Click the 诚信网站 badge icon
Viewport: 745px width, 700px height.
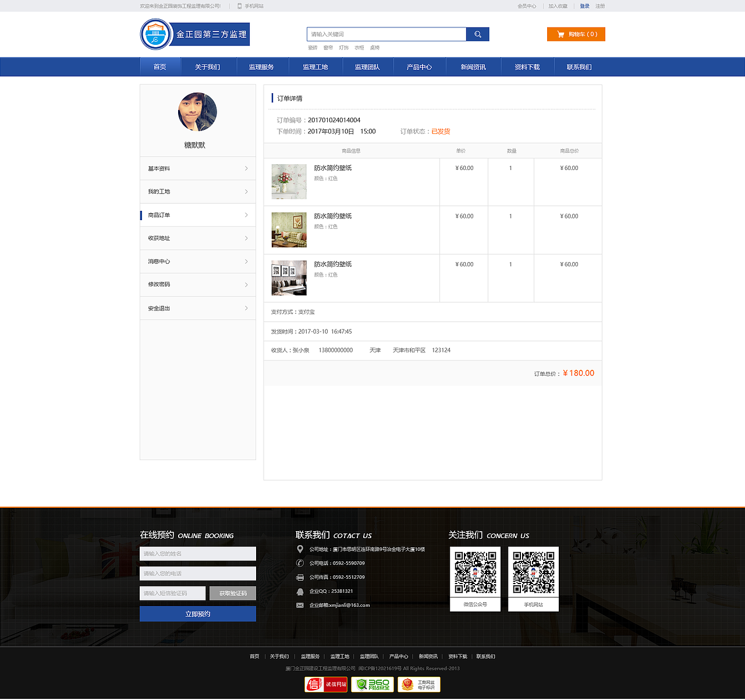[x=326, y=684]
